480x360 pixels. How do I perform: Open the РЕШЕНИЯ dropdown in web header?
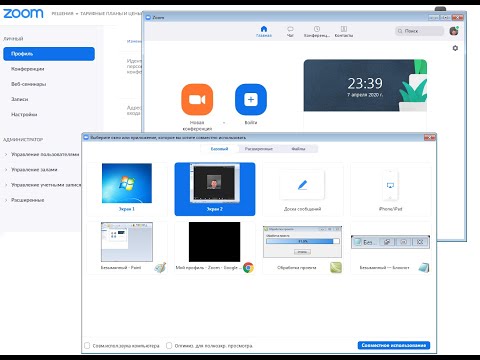tap(65, 14)
